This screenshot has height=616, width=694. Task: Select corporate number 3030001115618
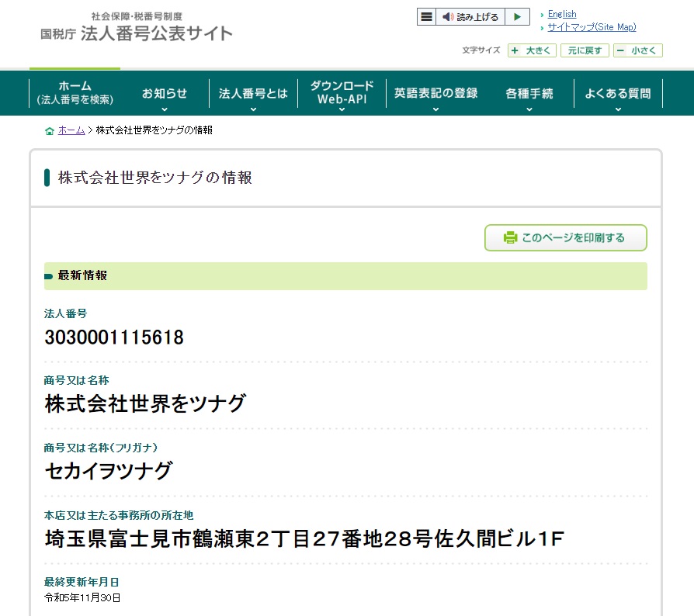[114, 337]
